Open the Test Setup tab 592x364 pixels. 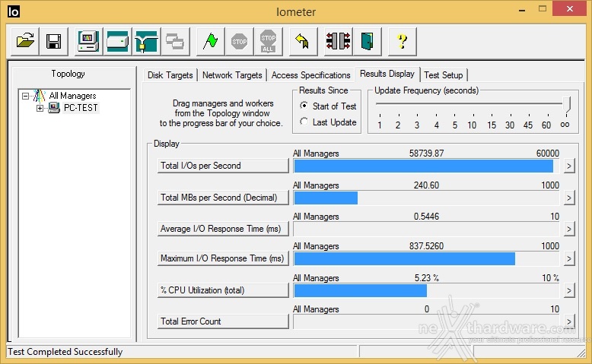pyautogui.click(x=444, y=75)
